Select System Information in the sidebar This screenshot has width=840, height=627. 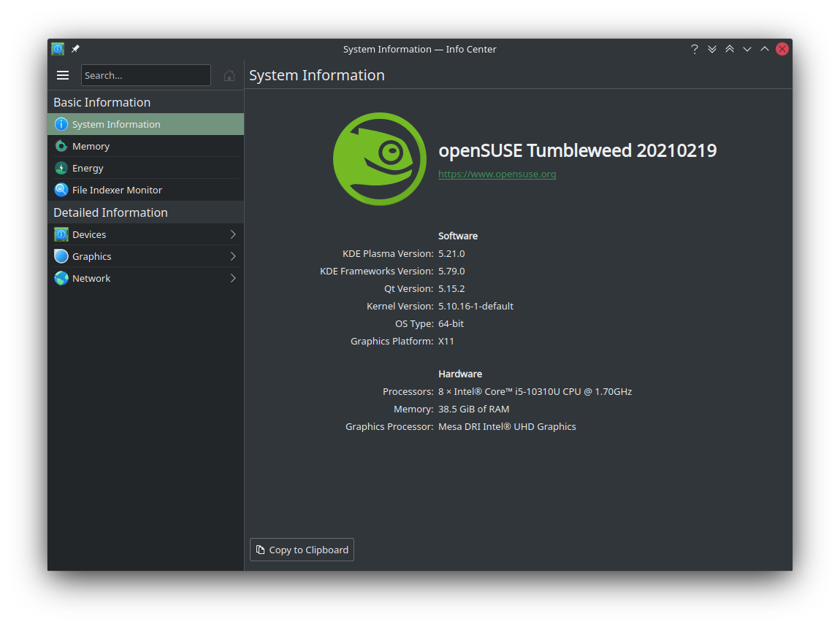tap(117, 124)
